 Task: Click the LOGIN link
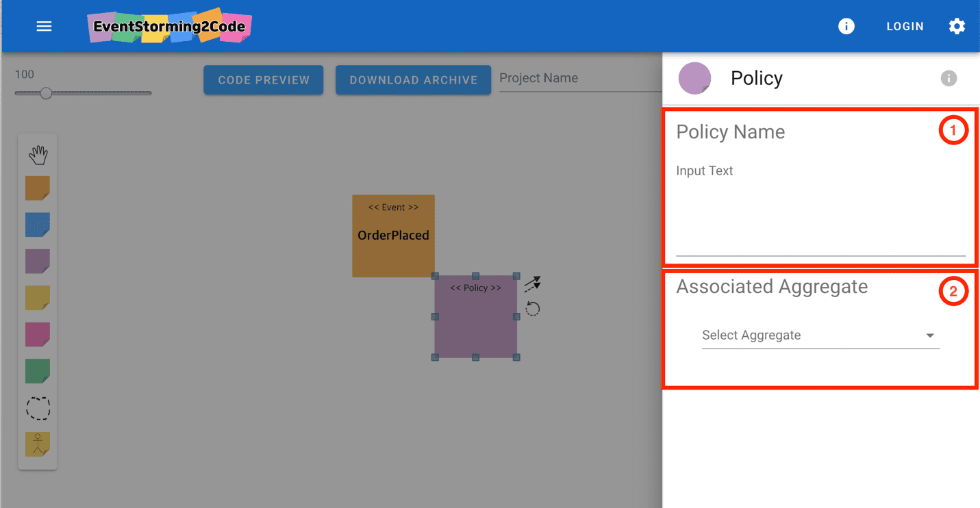(905, 26)
